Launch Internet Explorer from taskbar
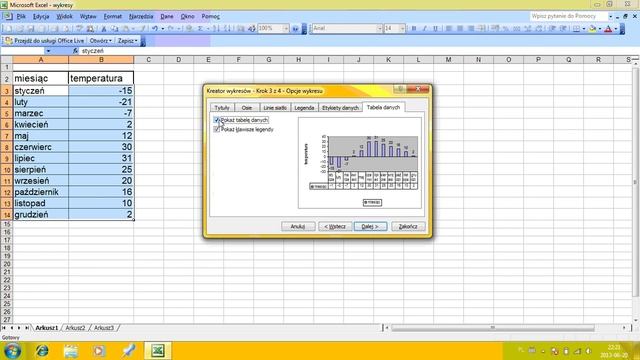The width and height of the screenshot is (640, 360). pyautogui.click(x=42, y=351)
